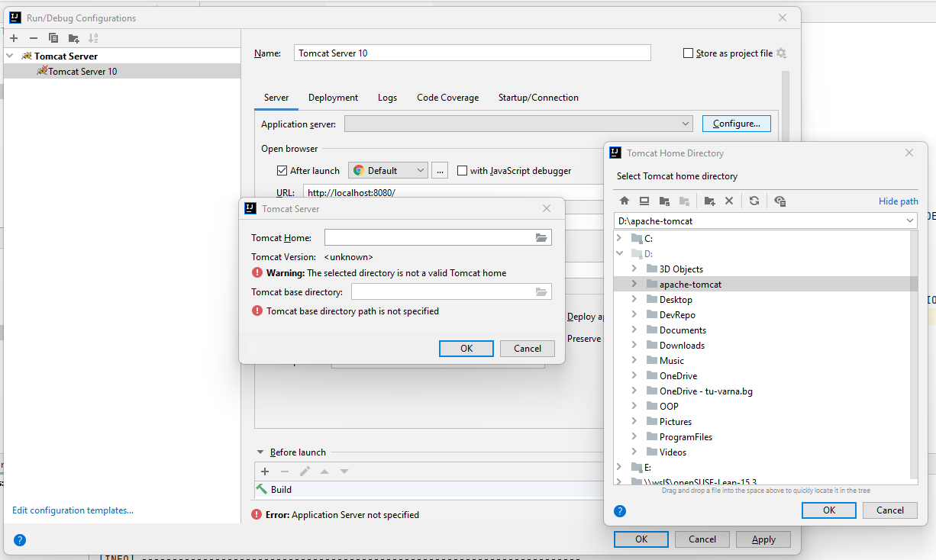936x560 pixels.
Task: Click Cancel in Tomcat Home Directory dialog
Action: (x=890, y=510)
